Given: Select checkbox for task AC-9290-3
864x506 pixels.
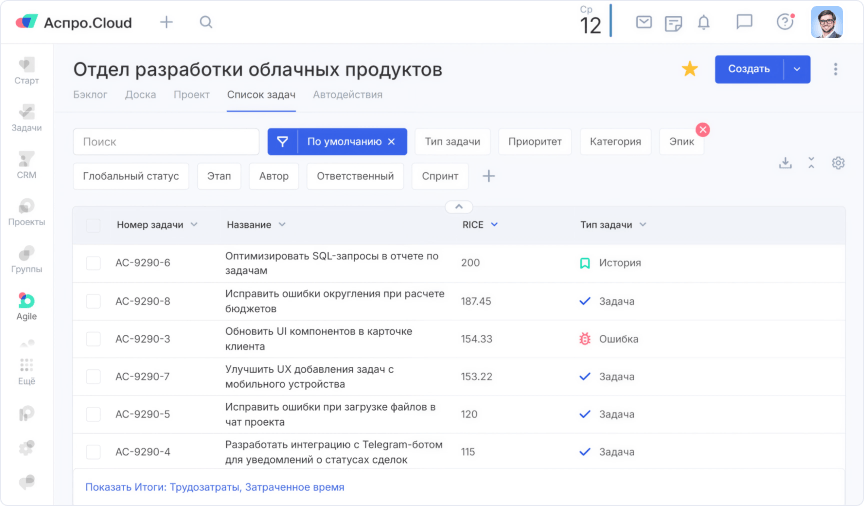Looking at the screenshot, I should pyautogui.click(x=93, y=339).
